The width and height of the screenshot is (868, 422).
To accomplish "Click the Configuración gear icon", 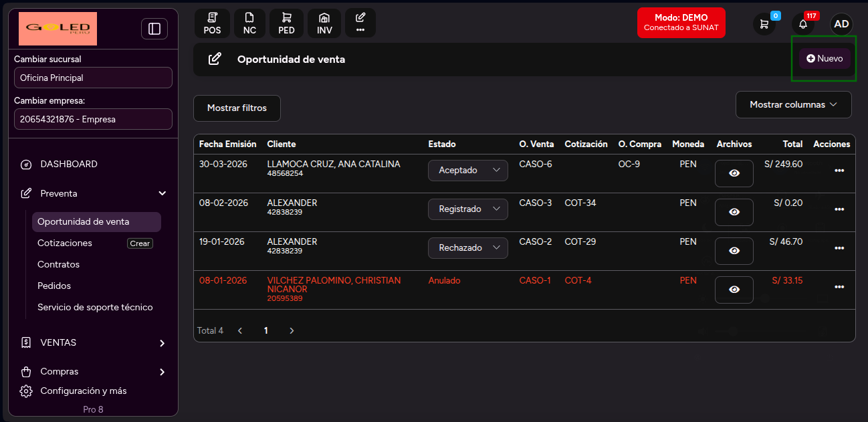I will tap(26, 391).
